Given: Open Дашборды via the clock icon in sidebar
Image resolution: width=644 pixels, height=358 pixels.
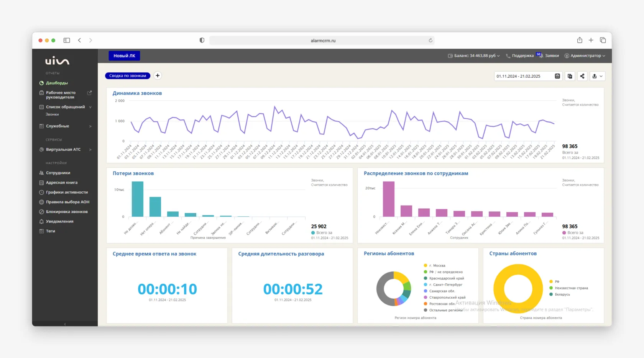Looking at the screenshot, I should tap(41, 83).
